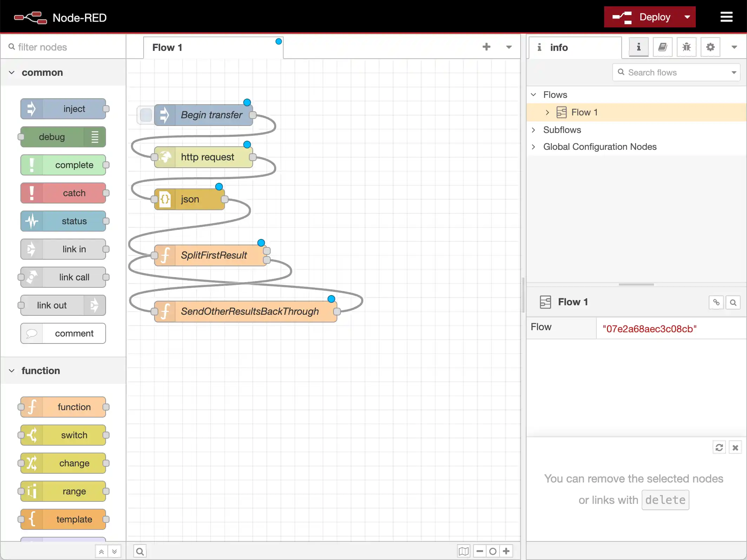Click the Begin transfer inject trigger button
Viewport: 747px width, 560px height.
click(x=146, y=115)
